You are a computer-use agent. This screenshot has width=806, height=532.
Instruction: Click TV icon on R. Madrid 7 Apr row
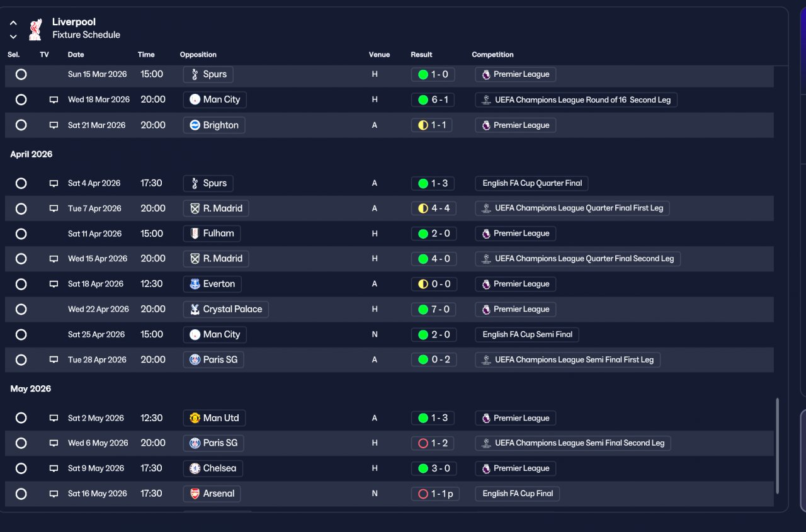[54, 208]
